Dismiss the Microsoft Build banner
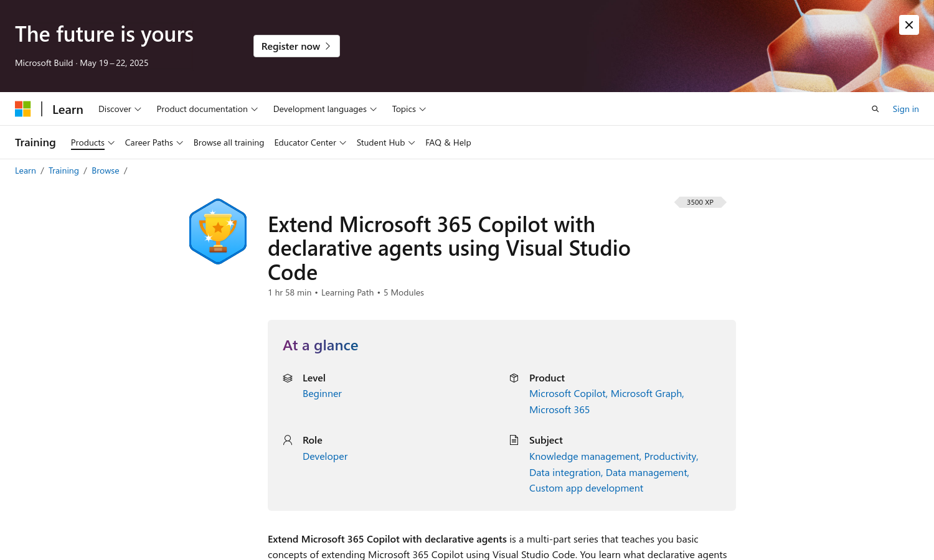This screenshot has height=560, width=934. click(x=908, y=25)
